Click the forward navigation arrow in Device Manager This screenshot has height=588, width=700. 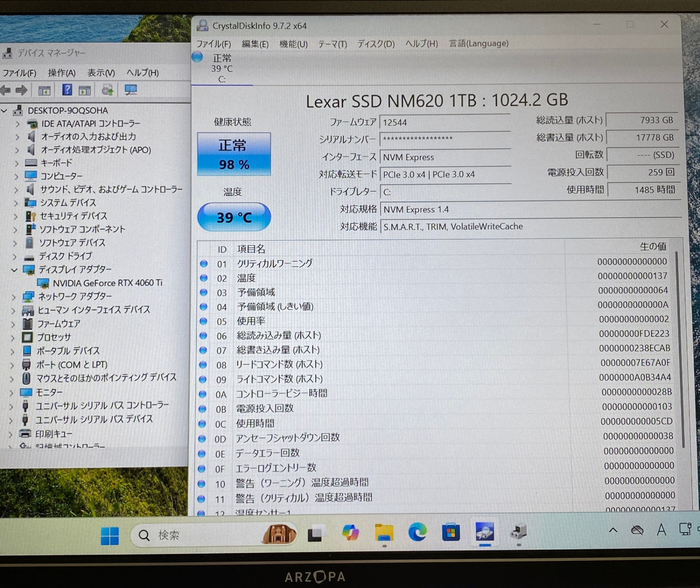pyautogui.click(x=22, y=90)
